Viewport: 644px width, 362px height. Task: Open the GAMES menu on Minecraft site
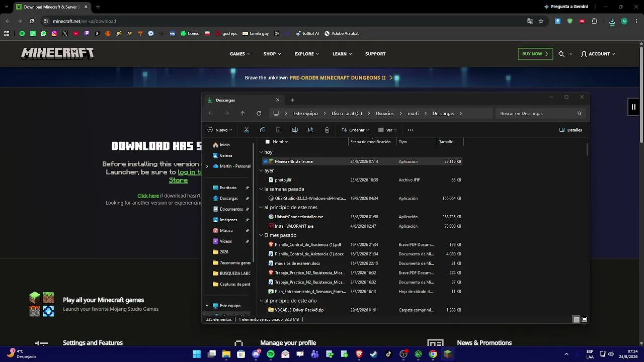[240, 54]
